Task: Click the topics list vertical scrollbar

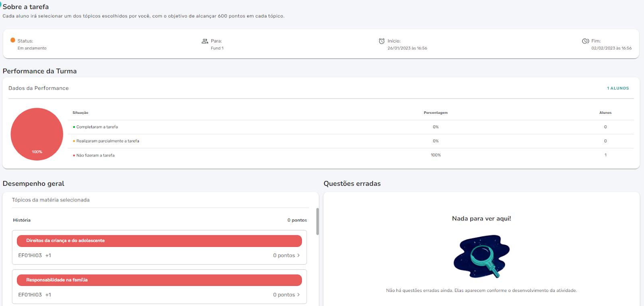Action: coord(318,221)
